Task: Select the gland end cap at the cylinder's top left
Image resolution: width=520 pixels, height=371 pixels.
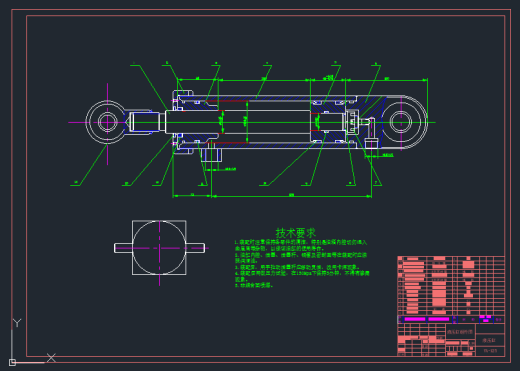Action: pyautogui.click(x=183, y=94)
